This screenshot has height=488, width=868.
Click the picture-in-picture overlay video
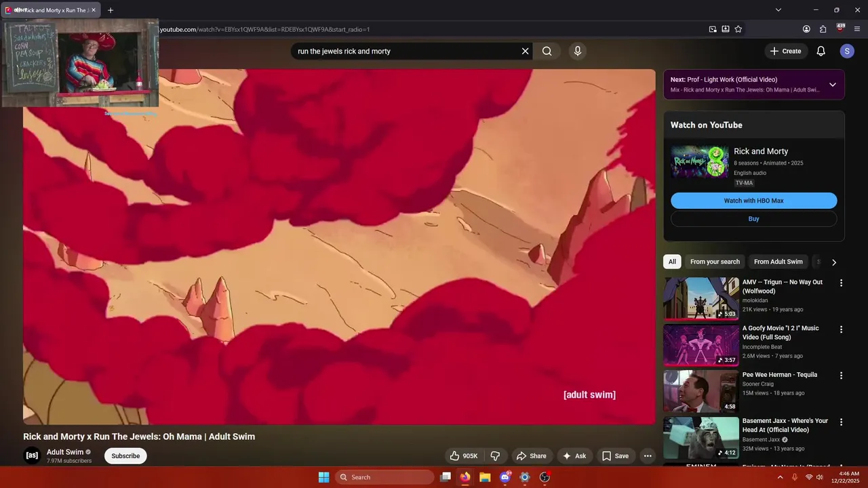pyautogui.click(x=80, y=62)
